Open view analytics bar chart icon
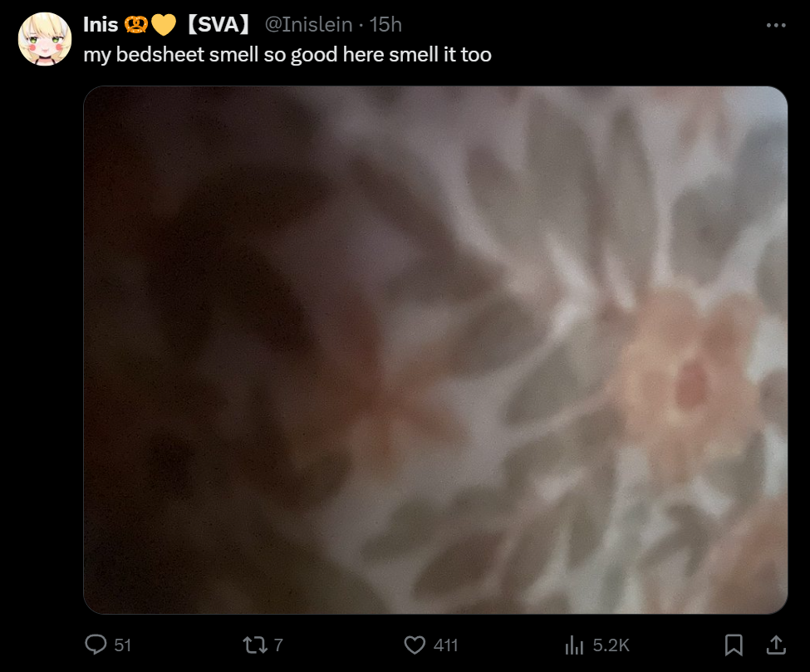The image size is (810, 672). [574, 645]
